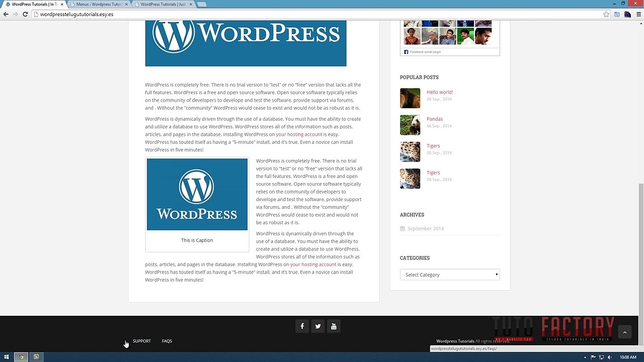Viewport: 644px width, 362px height.
Task: Open the Pandas popular post
Action: pyautogui.click(x=435, y=119)
